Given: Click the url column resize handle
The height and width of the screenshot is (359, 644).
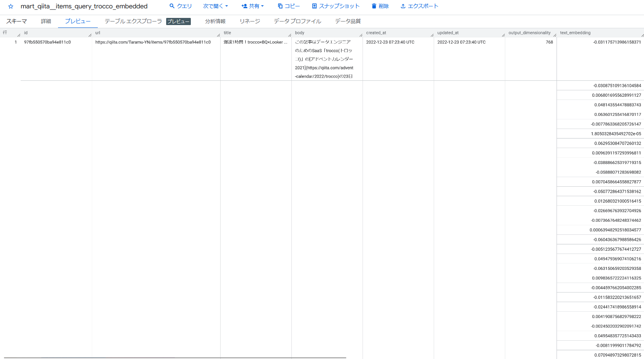Looking at the screenshot, I should coord(219,35).
